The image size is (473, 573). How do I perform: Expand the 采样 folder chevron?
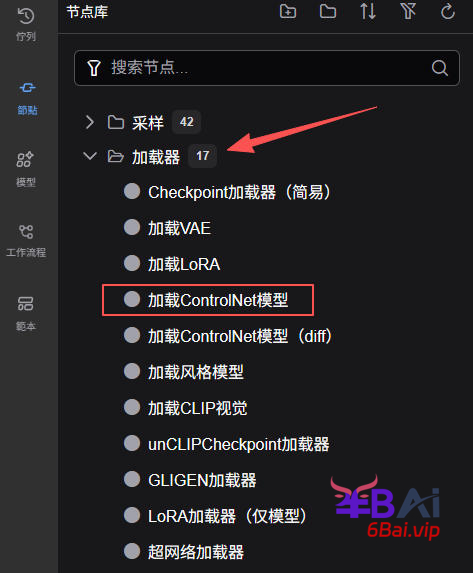[x=90, y=122]
